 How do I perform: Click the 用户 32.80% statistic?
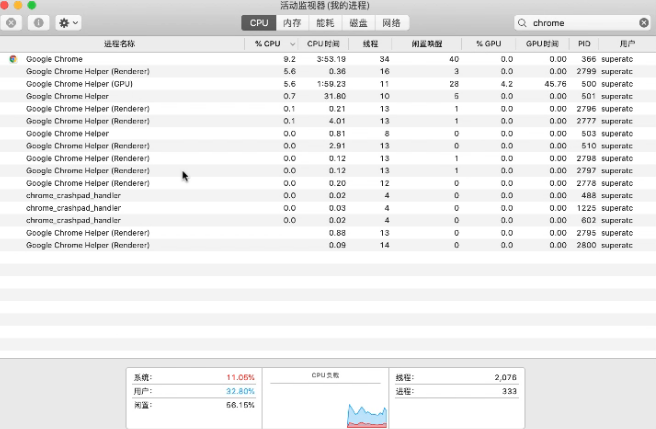pyautogui.click(x=194, y=391)
